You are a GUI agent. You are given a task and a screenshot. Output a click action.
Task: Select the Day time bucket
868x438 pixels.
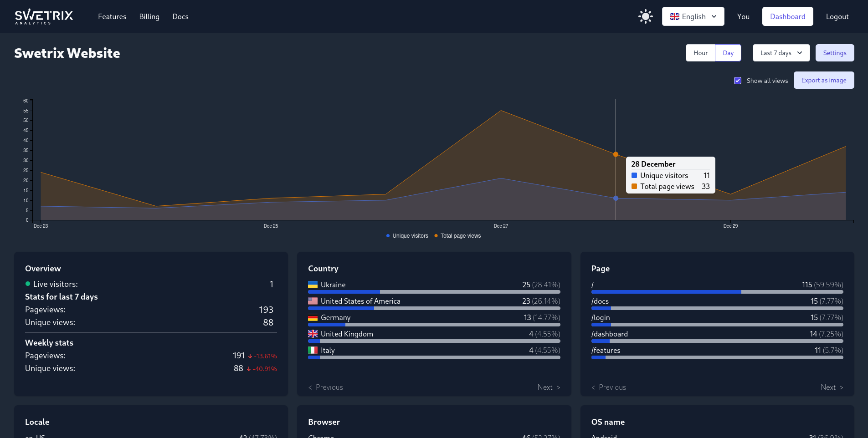click(728, 53)
